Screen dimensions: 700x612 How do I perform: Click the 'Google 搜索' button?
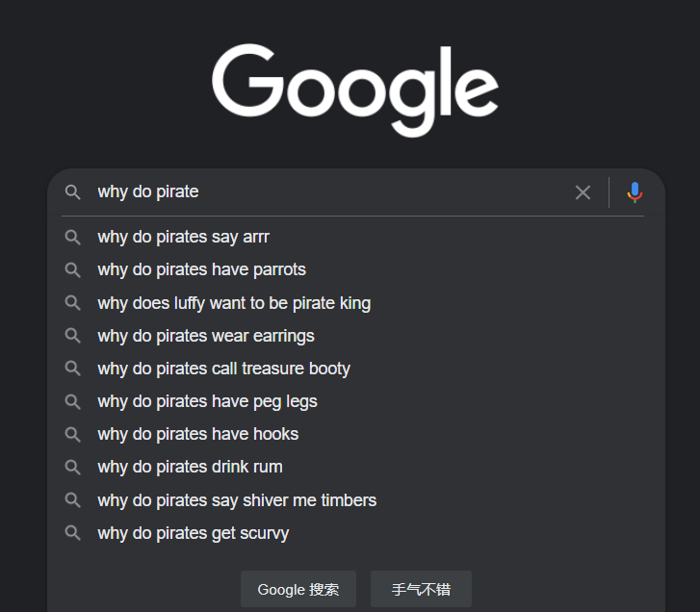298,589
